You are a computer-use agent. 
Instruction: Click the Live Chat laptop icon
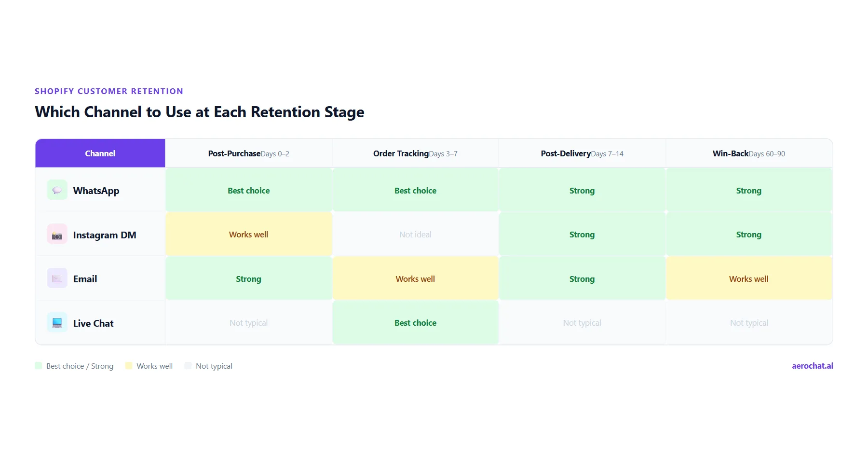pyautogui.click(x=57, y=323)
